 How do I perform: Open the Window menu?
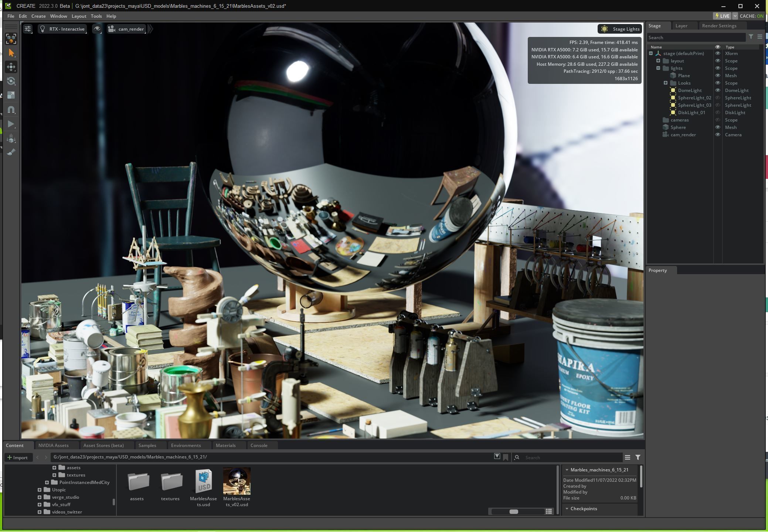click(x=58, y=16)
